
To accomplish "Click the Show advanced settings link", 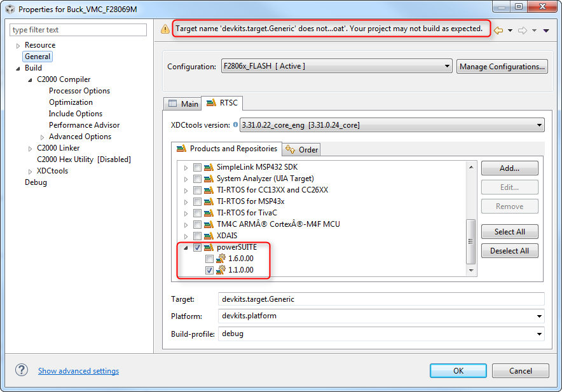I will pyautogui.click(x=78, y=370).
